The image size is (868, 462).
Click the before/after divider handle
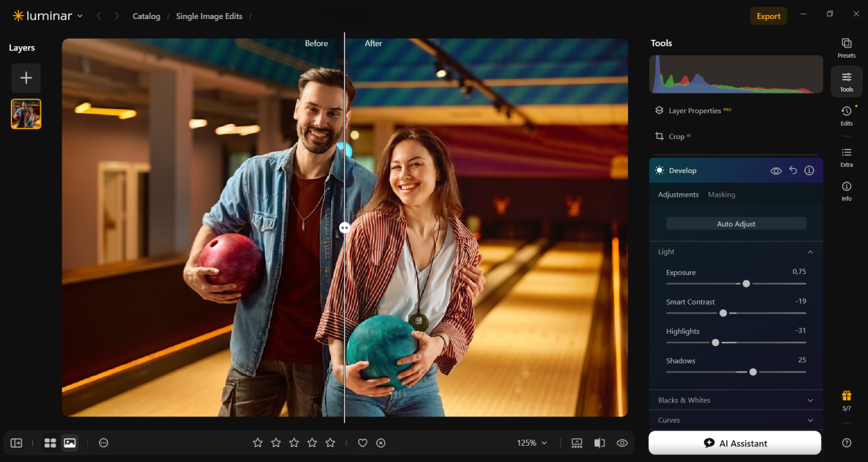click(x=344, y=228)
